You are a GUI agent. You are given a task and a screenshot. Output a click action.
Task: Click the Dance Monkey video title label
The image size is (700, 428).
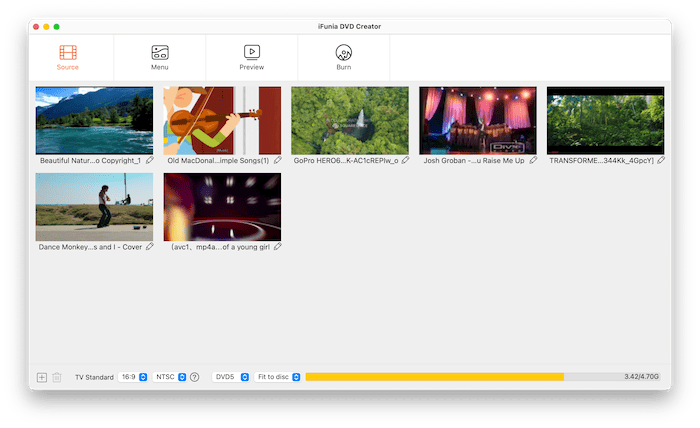tap(90, 246)
